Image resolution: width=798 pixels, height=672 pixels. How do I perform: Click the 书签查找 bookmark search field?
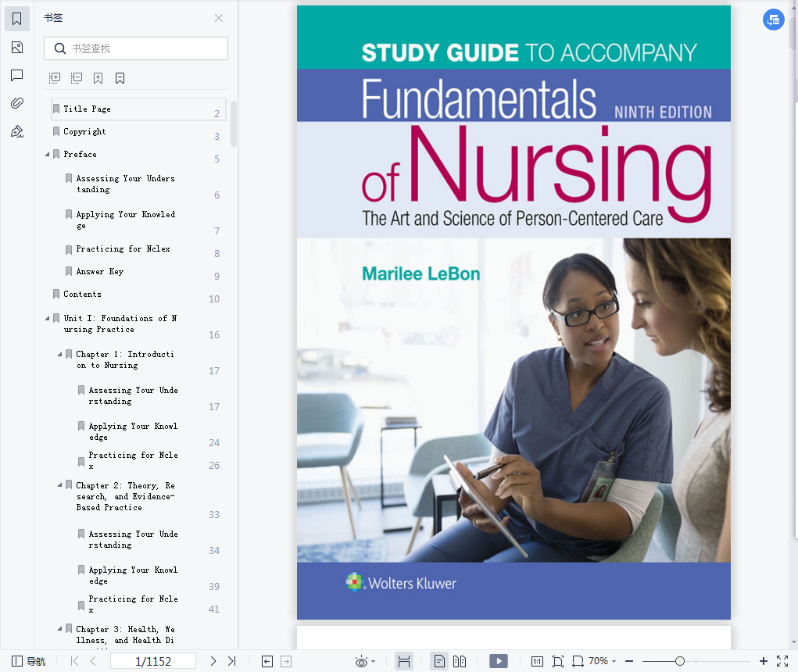coord(136,48)
